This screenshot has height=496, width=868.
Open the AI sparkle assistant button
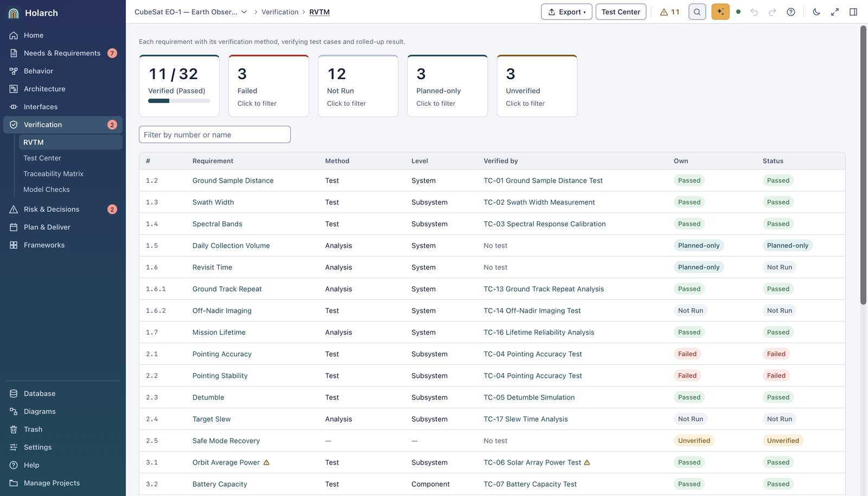pyautogui.click(x=720, y=12)
